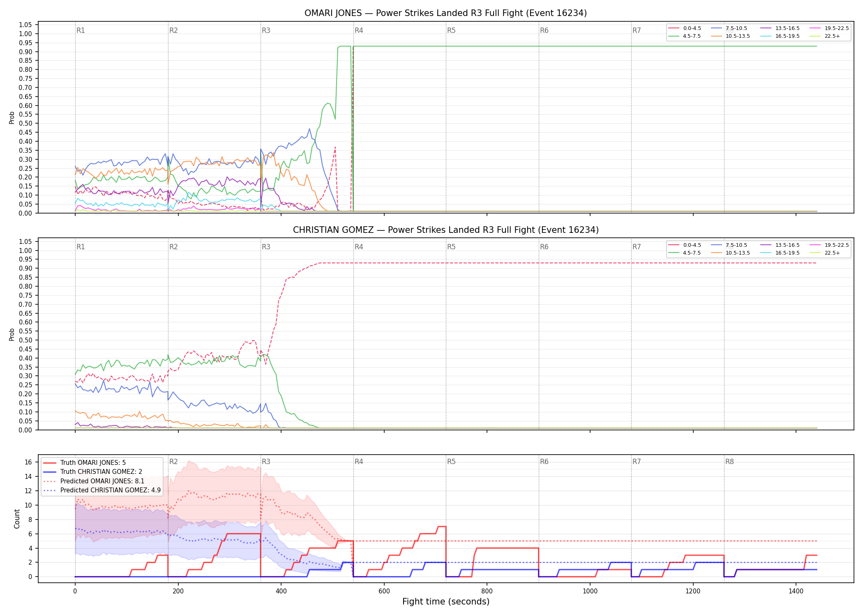Click the '600' x-axis tick label
Image resolution: width=863 pixels, height=616 pixels.
click(384, 591)
